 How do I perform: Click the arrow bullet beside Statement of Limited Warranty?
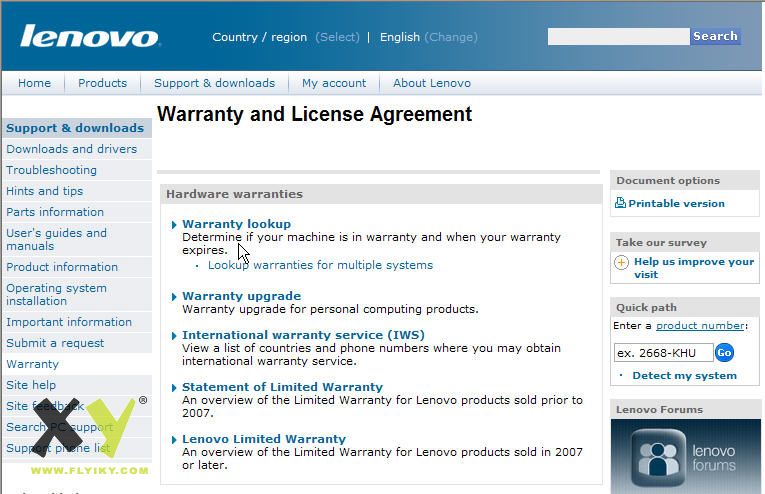coord(174,388)
